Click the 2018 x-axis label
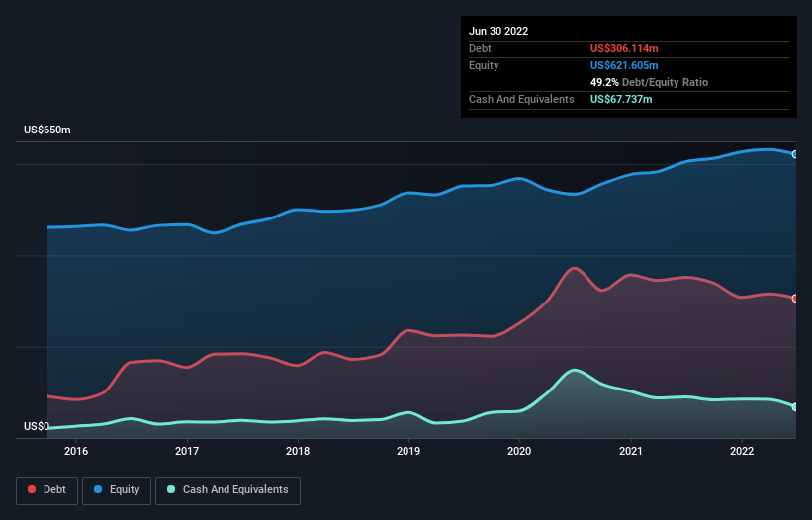This screenshot has width=812, height=520. point(298,451)
